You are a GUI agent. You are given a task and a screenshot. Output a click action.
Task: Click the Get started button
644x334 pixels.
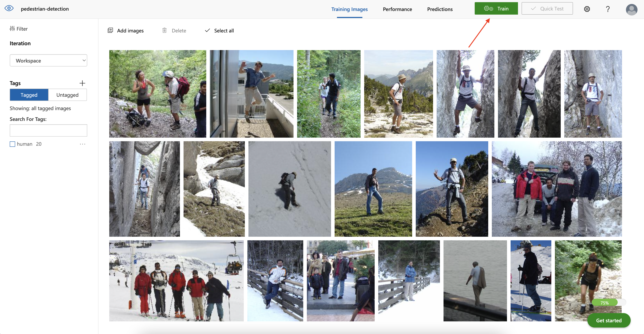[608, 320]
